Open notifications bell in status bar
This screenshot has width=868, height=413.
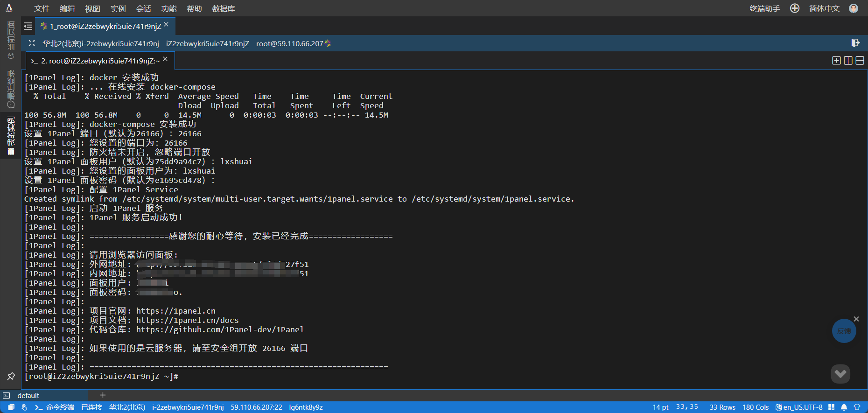pyautogui.click(x=844, y=407)
